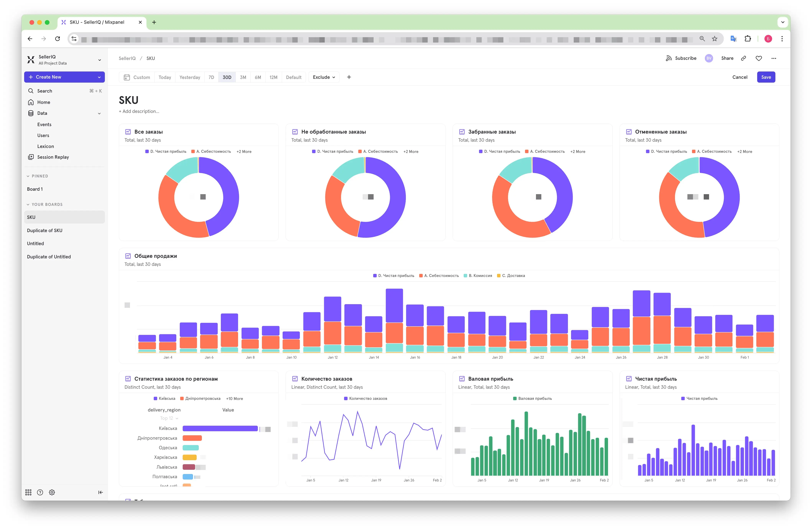The width and height of the screenshot is (812, 529).
Task: Open the three-dot board options menu
Action: 774,58
